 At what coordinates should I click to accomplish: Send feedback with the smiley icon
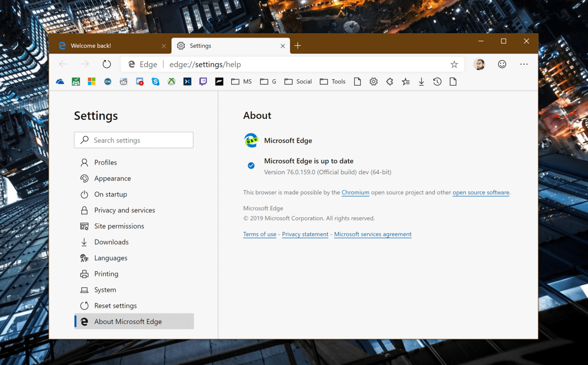[502, 64]
